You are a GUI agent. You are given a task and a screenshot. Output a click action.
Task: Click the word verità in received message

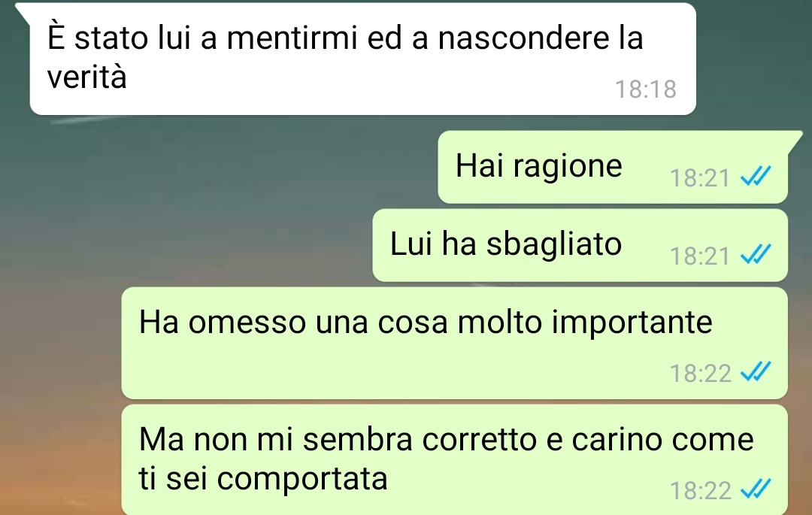[x=87, y=77]
